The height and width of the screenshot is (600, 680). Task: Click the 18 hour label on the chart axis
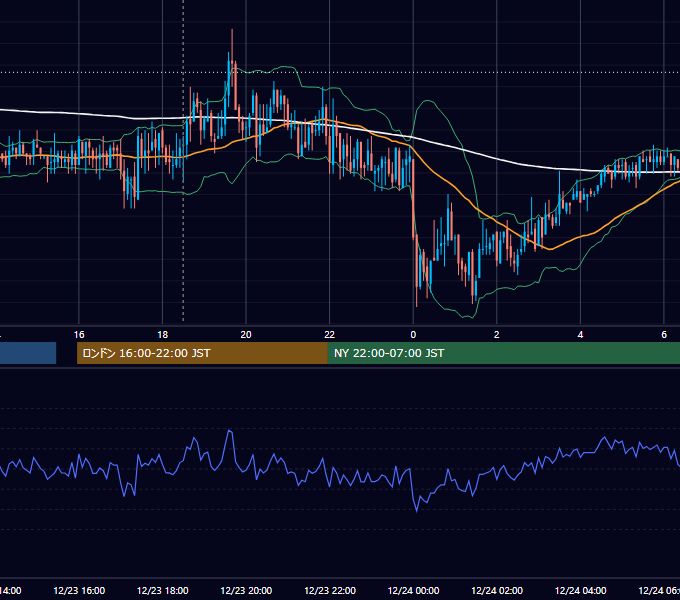point(163,335)
